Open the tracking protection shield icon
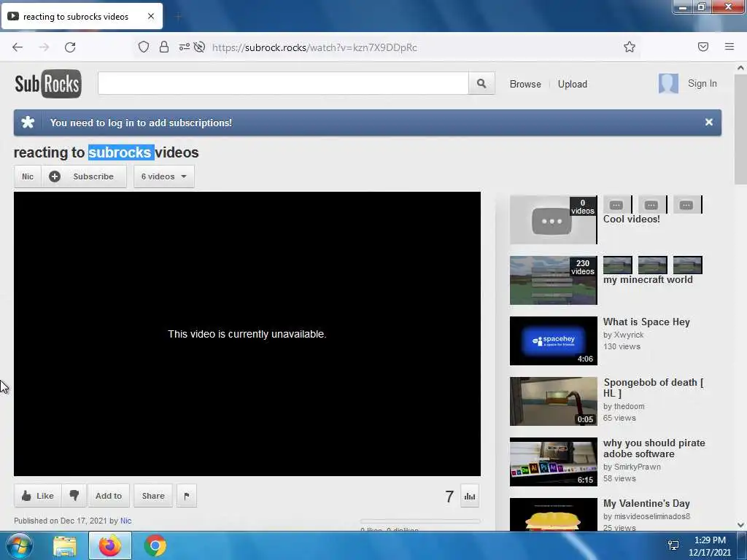 (x=144, y=47)
